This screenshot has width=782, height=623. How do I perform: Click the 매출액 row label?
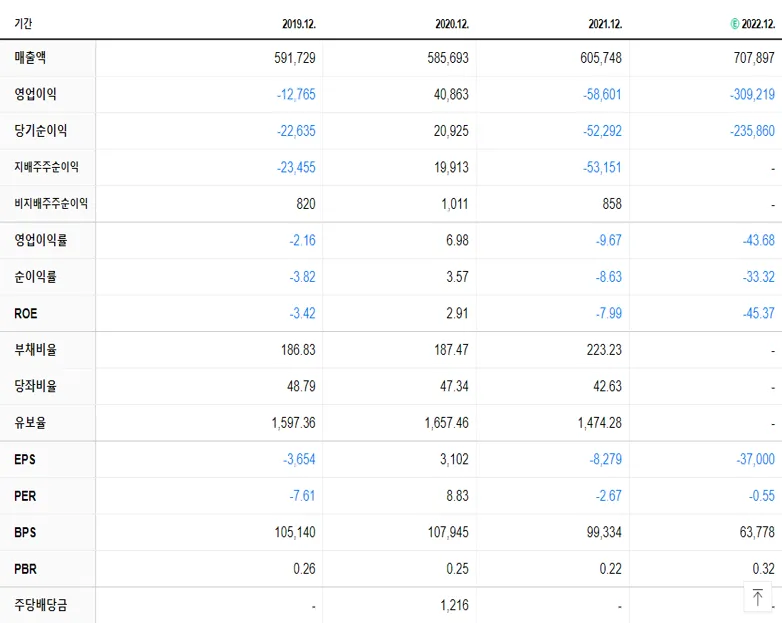point(30,58)
